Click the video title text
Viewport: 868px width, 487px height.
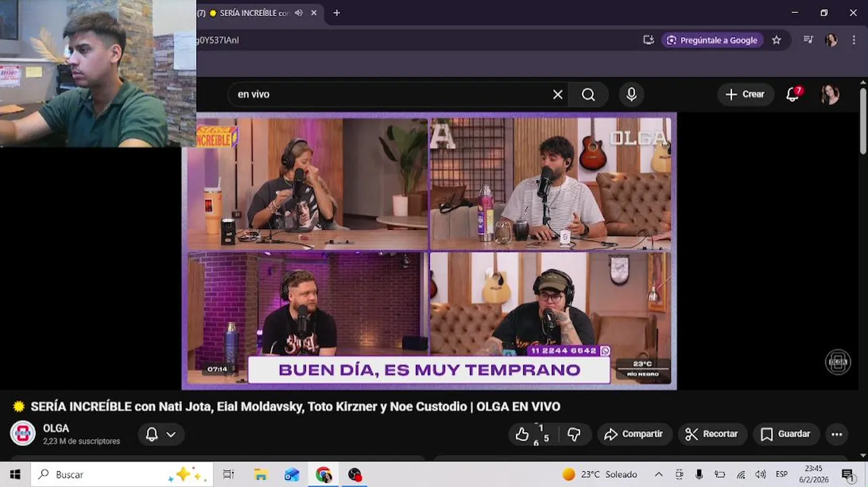[295, 407]
